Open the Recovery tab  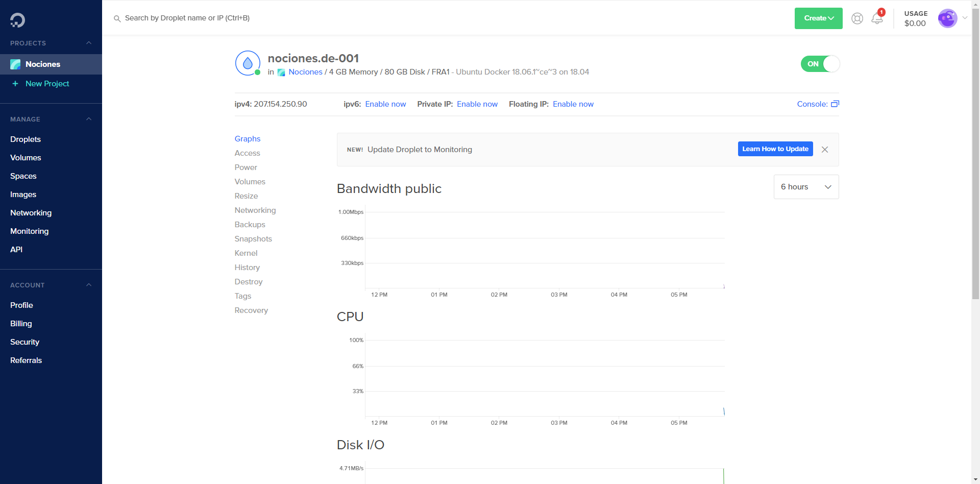[x=251, y=310]
